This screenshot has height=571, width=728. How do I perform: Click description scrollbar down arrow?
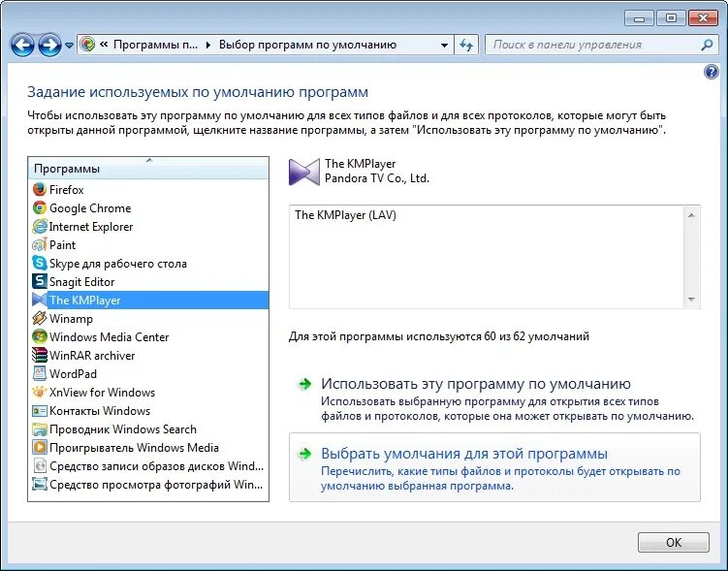pos(691,299)
